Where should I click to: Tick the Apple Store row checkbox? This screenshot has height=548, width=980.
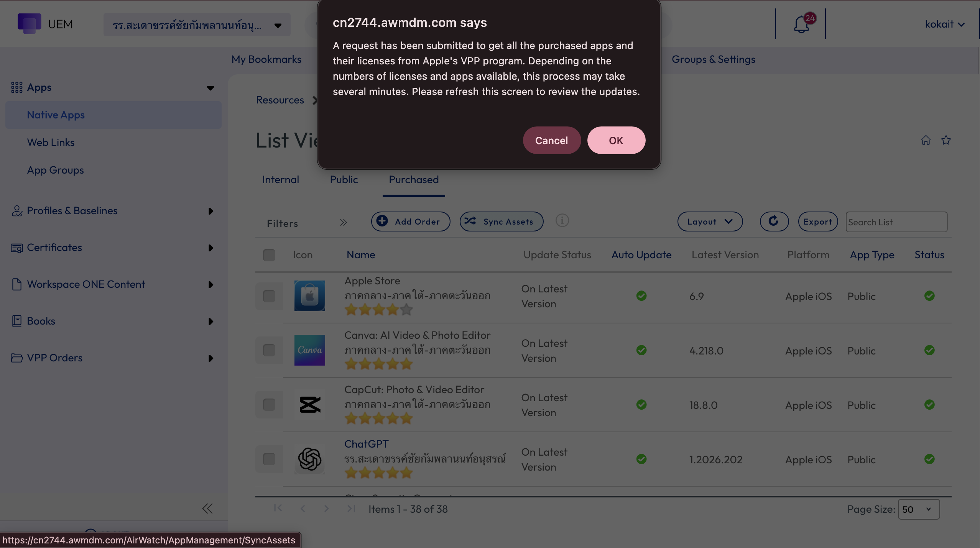(269, 296)
